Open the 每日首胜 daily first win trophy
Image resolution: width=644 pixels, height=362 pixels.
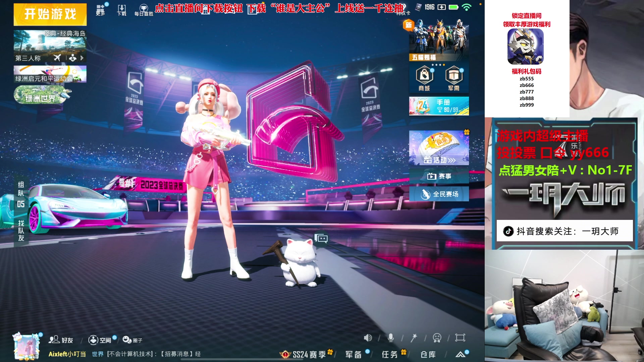pos(144,10)
